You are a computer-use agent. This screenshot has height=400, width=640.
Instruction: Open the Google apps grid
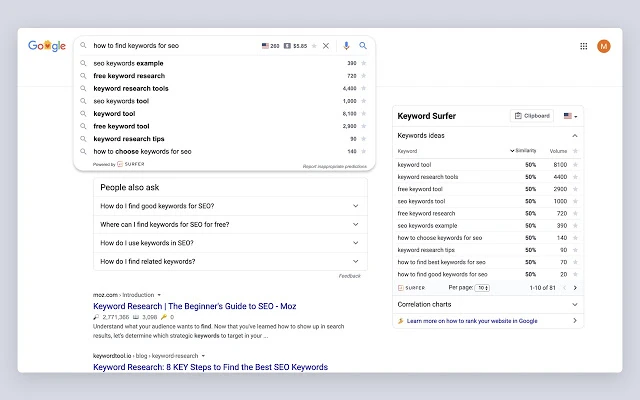(584, 46)
